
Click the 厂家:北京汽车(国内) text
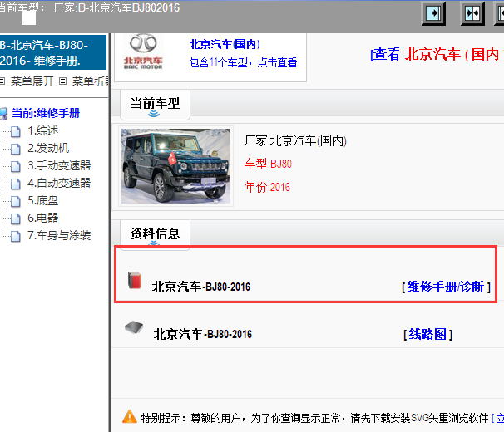(x=295, y=140)
